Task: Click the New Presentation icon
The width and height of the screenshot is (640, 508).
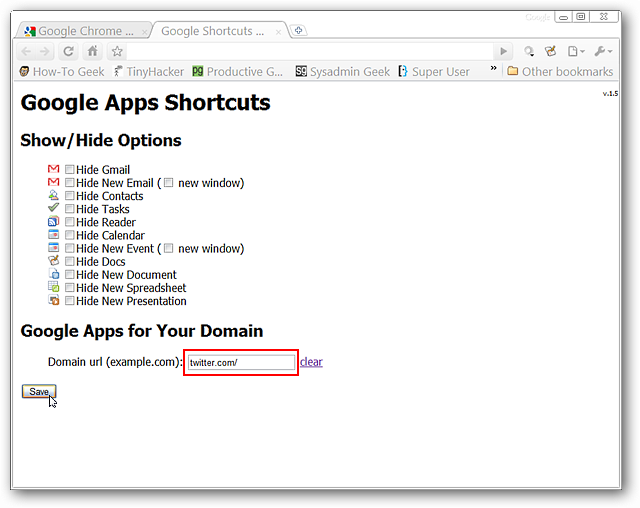Action: pyautogui.click(x=53, y=300)
